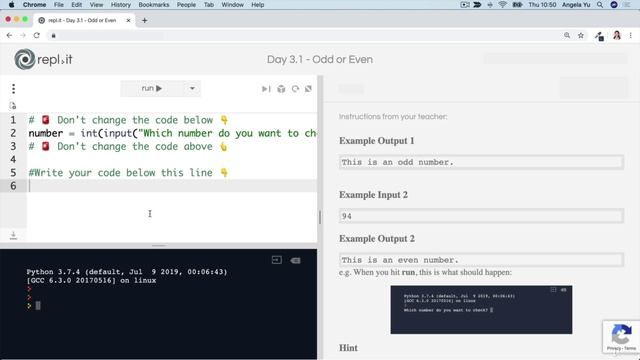The width and height of the screenshot is (640, 360).
Task: Click the circular-arrow refresh icon above the editor
Action: (295, 89)
